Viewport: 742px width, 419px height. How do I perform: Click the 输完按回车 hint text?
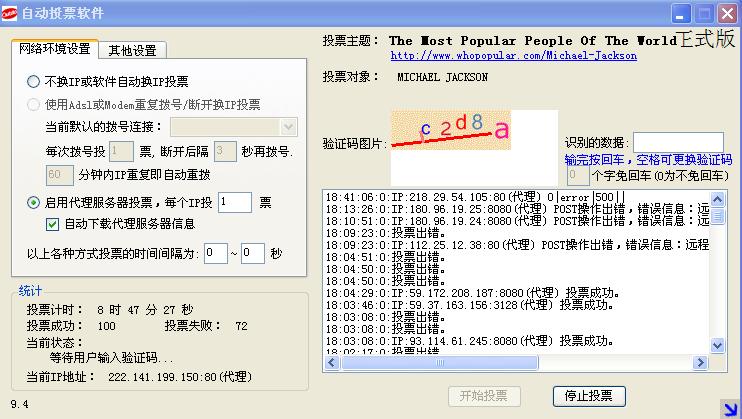click(x=648, y=160)
